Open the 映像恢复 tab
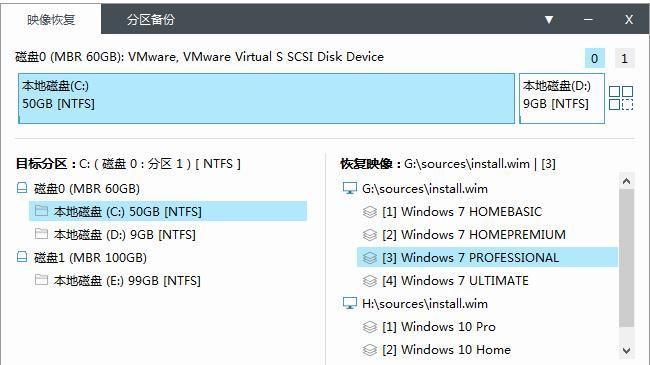Viewport: 650px width, 365px height. pyautogui.click(x=51, y=19)
